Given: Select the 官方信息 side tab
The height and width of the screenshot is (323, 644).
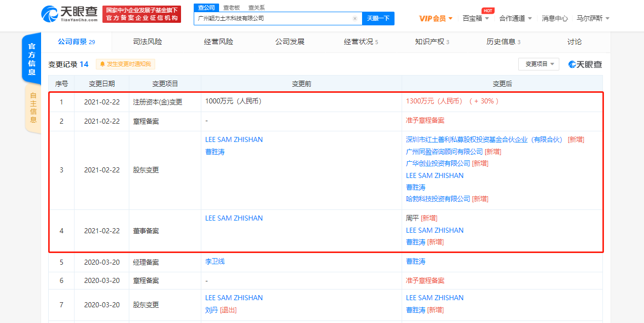Looking at the screenshot, I should (x=32, y=59).
